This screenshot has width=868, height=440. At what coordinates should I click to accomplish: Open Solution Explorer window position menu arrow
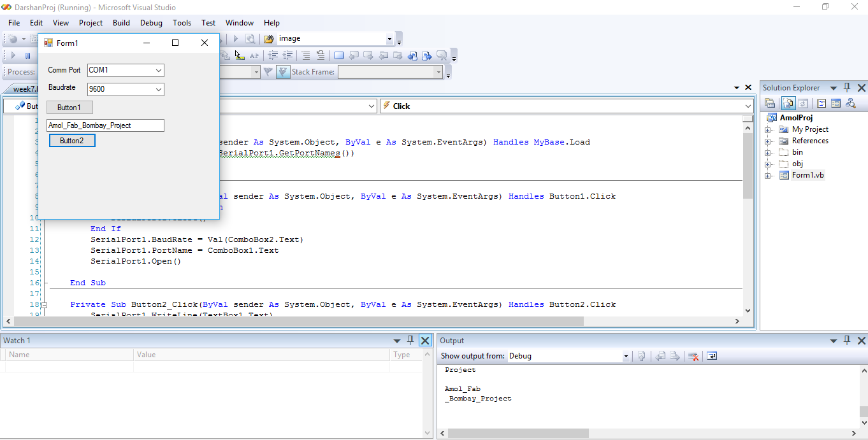click(x=834, y=88)
